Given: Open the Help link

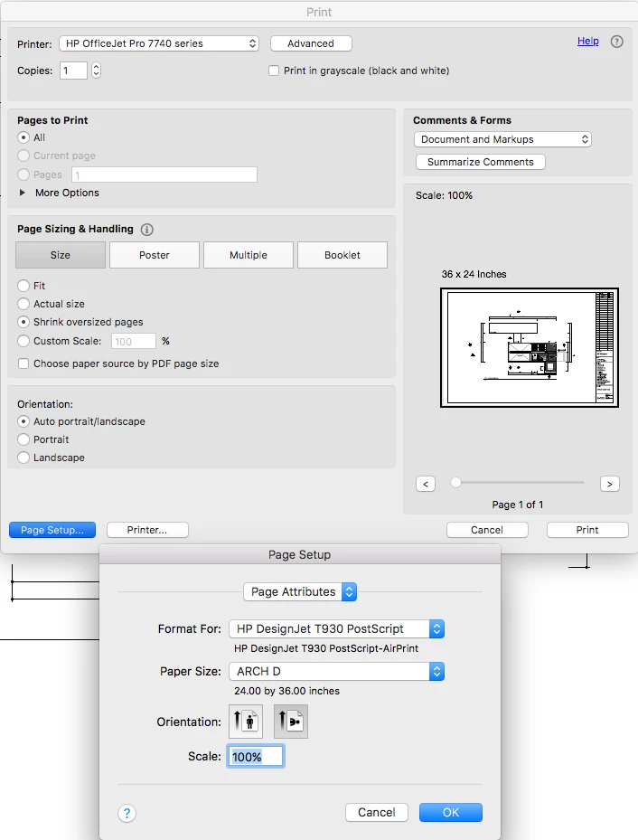Looking at the screenshot, I should (587, 41).
